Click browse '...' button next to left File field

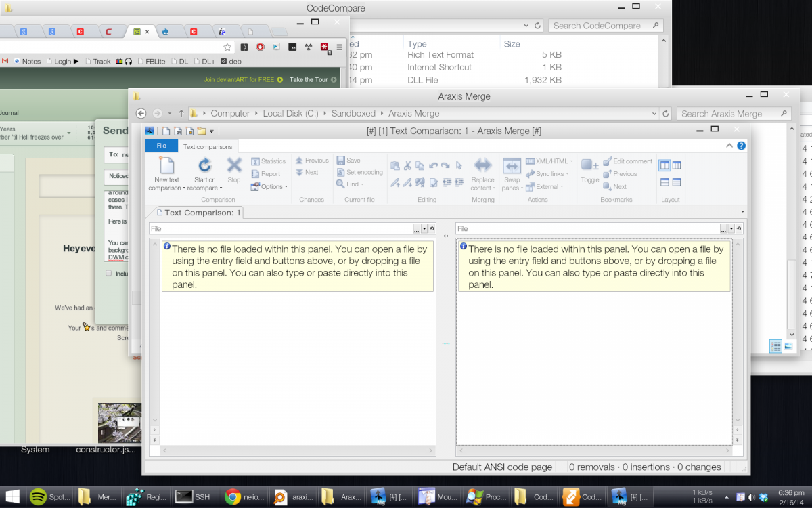(x=416, y=229)
